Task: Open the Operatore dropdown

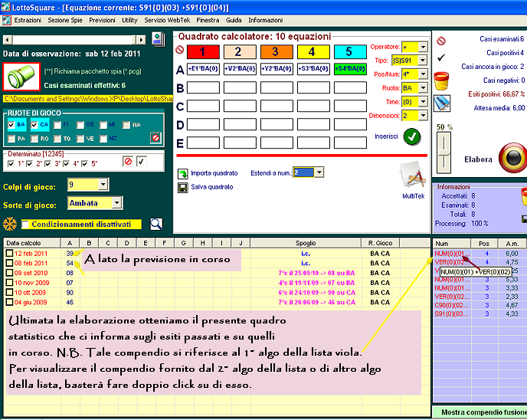Action: [x=423, y=47]
